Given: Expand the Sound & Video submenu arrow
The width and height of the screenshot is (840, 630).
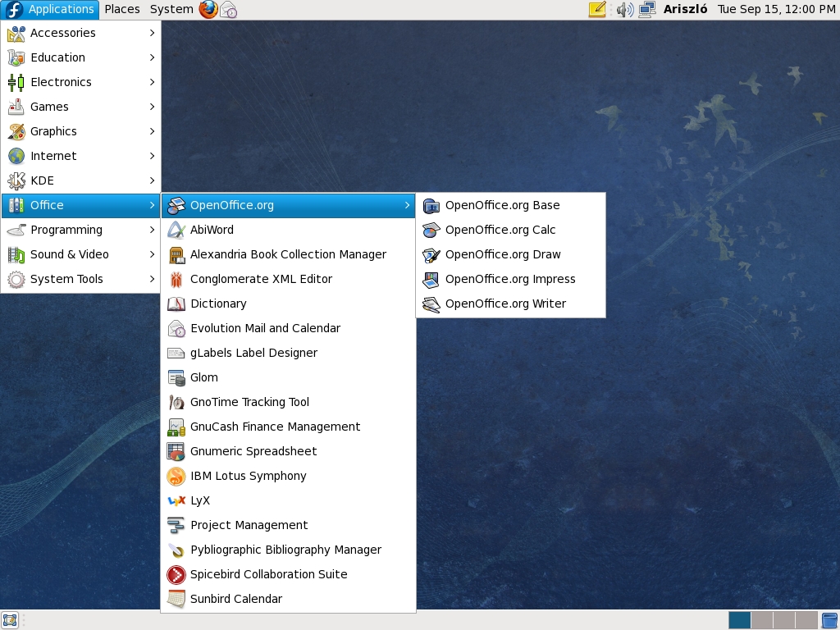Looking at the screenshot, I should (x=152, y=254).
